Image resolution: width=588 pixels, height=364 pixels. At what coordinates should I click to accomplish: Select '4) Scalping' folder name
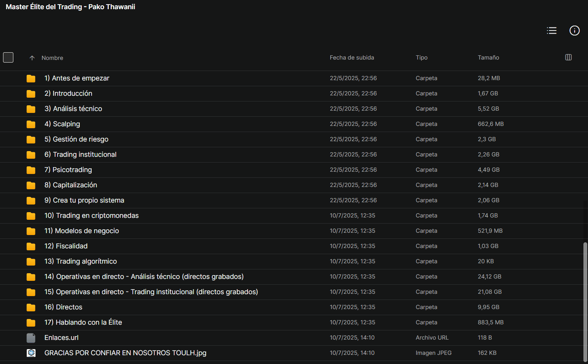coord(62,124)
